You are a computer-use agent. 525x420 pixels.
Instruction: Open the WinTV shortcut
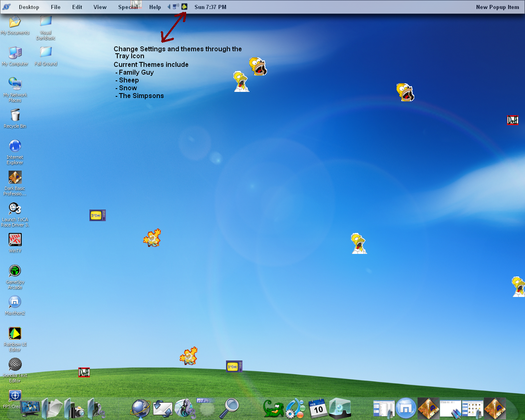pos(15,243)
